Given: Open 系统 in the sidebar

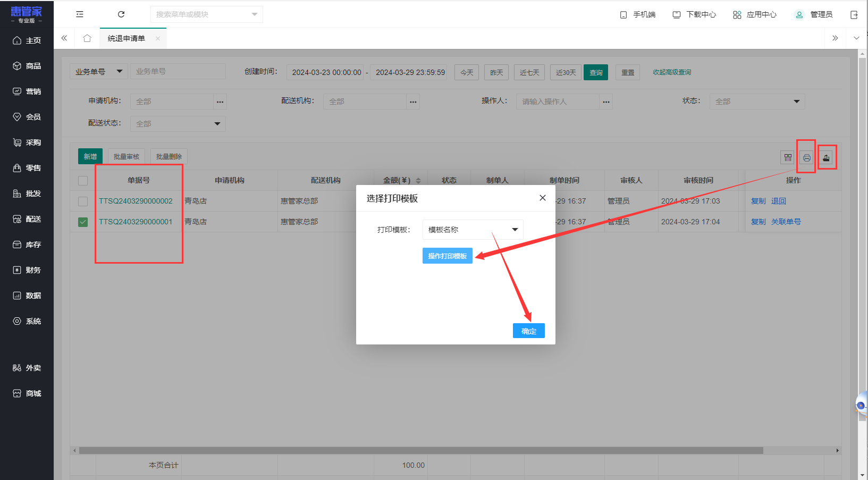Looking at the screenshot, I should point(27,321).
